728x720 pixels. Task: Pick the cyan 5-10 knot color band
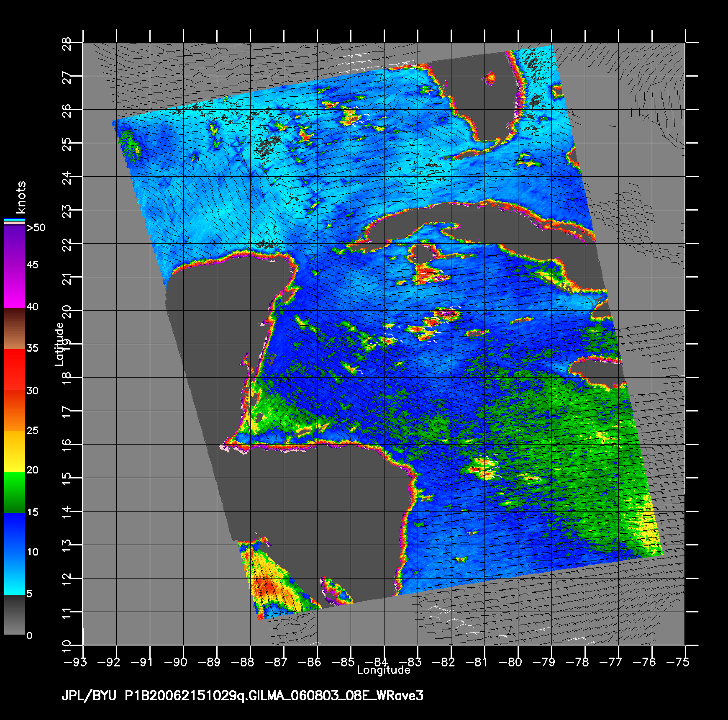[x=15, y=574]
